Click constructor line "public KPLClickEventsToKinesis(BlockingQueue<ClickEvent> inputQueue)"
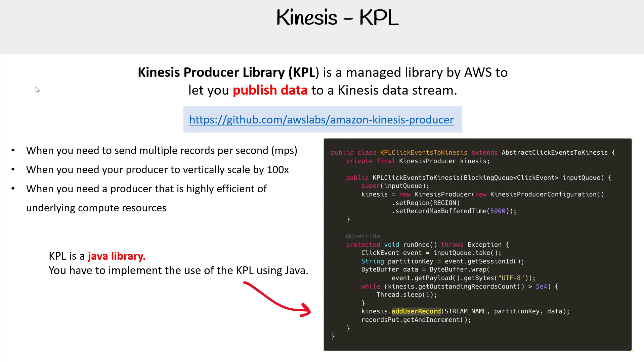Viewport: 644px width, 362px height. click(479, 178)
